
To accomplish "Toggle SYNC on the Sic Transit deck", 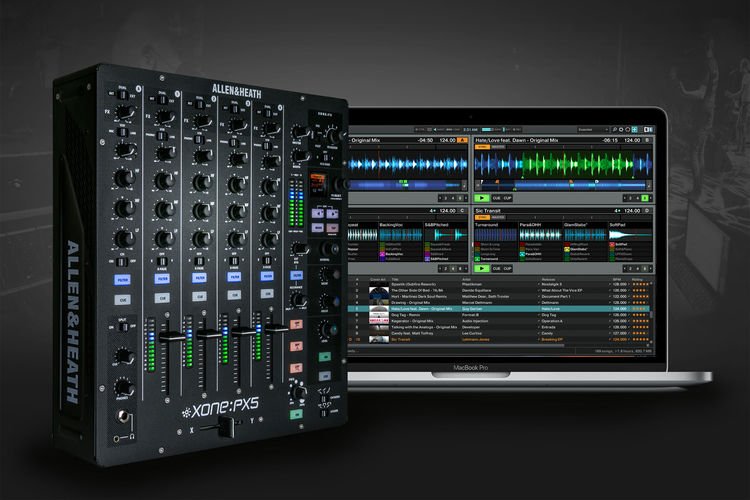I will pyautogui.click(x=482, y=217).
